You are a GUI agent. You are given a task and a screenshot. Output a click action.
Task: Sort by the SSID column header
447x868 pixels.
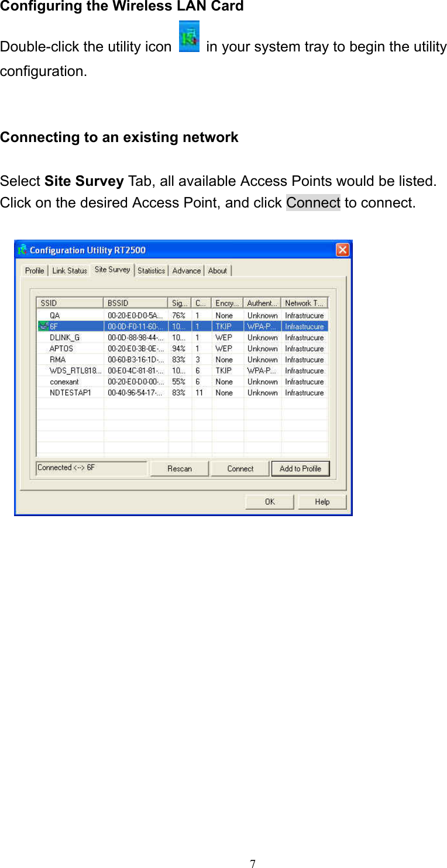tap(70, 303)
